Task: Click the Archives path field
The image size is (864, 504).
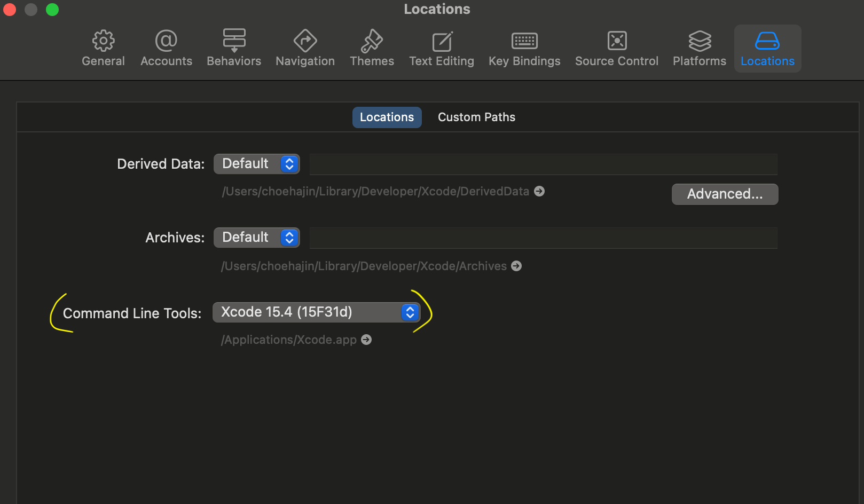Action: pos(543,238)
